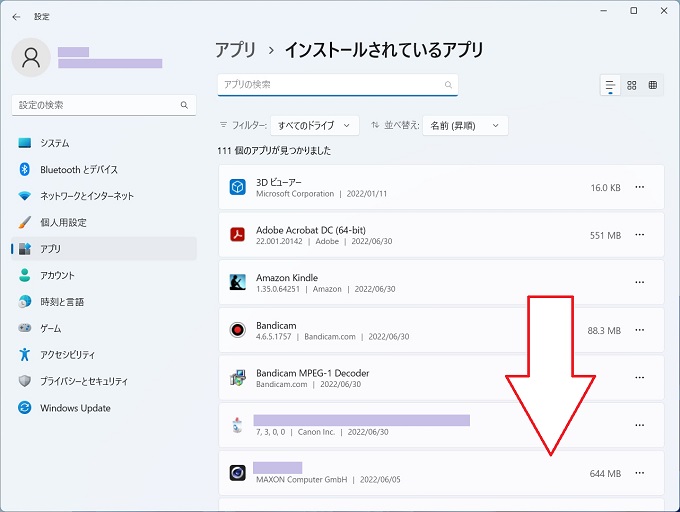Click the magnifier in アプリの検索
The height and width of the screenshot is (512, 680).
pos(448,85)
